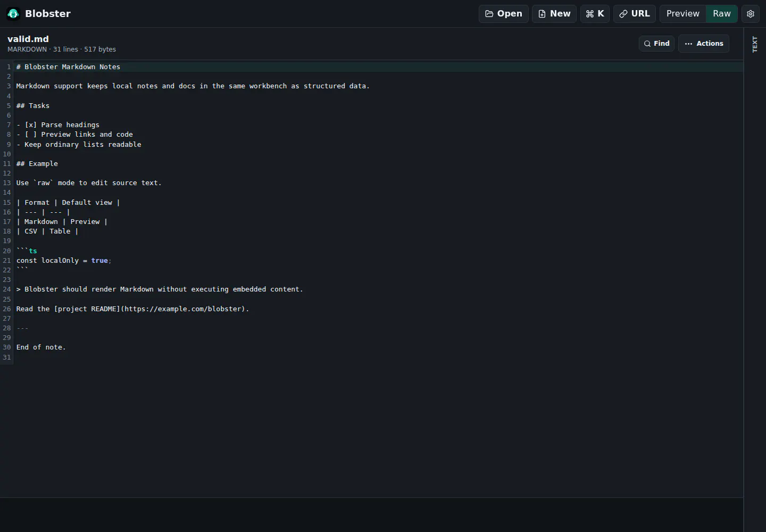Click the Blobster logo icon
The height and width of the screenshot is (532, 766).
pos(13,14)
